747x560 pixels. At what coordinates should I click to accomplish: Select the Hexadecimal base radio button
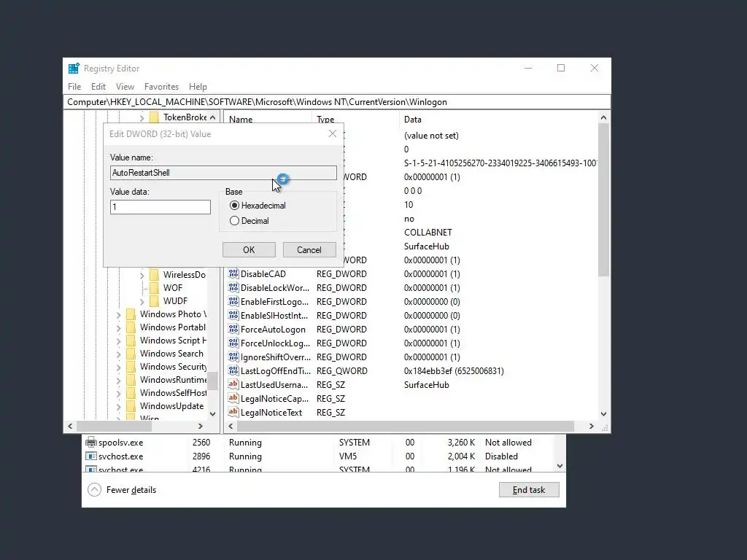[x=234, y=206]
